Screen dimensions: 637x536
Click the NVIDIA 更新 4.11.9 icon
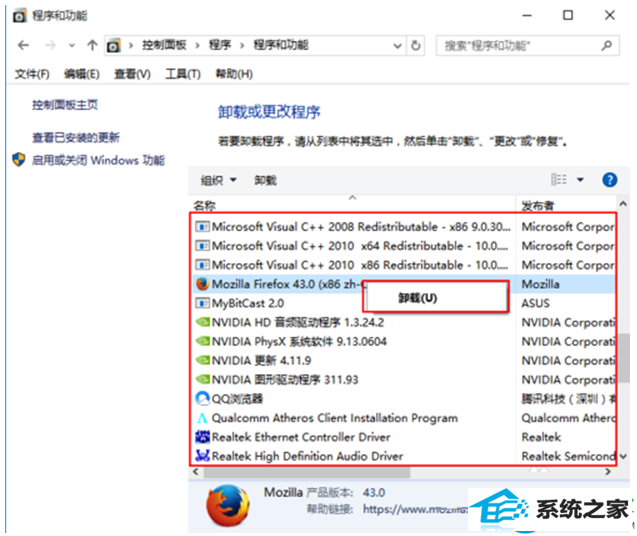[x=202, y=360]
